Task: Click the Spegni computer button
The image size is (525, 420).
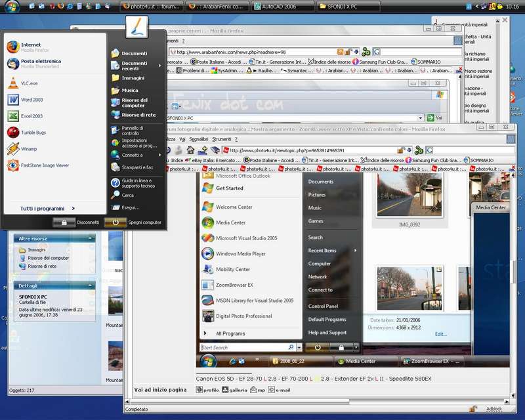Action: 133,222
